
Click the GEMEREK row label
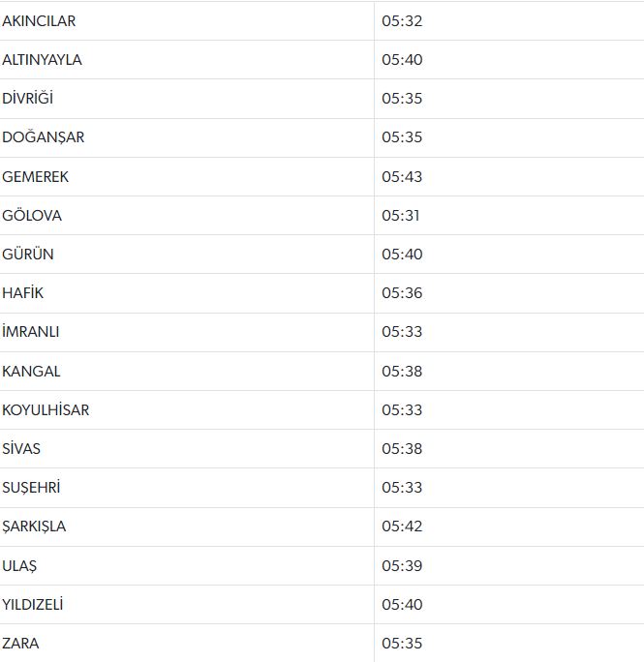(35, 177)
